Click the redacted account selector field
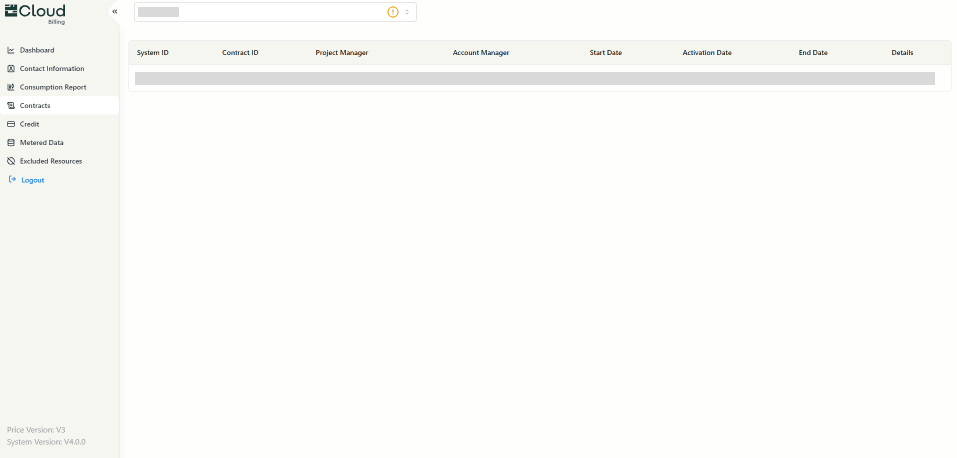 tap(260, 12)
